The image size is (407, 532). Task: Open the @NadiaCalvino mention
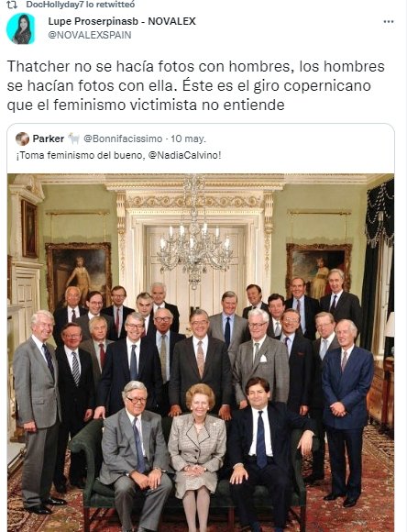pos(185,155)
